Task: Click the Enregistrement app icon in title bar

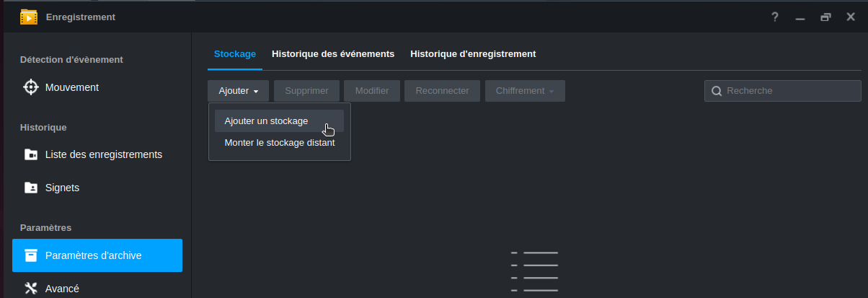Action: tap(29, 17)
